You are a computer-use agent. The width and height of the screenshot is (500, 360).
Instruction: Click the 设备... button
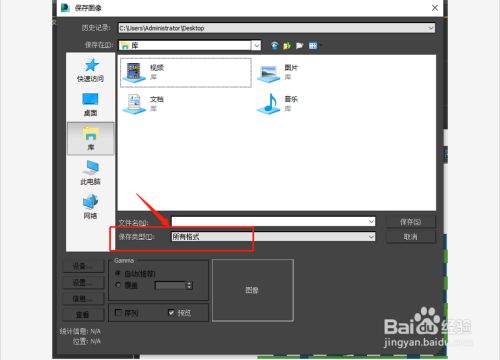click(83, 266)
